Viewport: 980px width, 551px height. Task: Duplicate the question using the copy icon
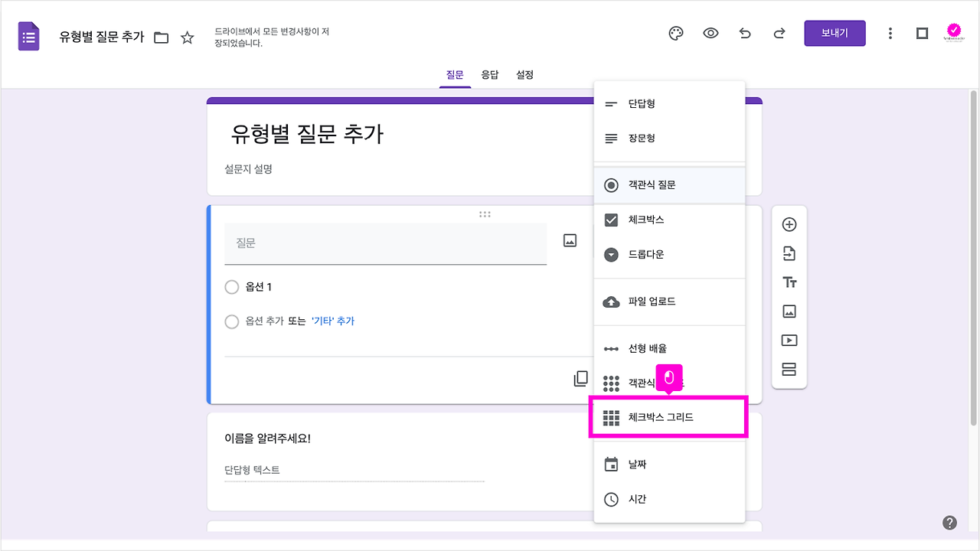click(x=580, y=378)
